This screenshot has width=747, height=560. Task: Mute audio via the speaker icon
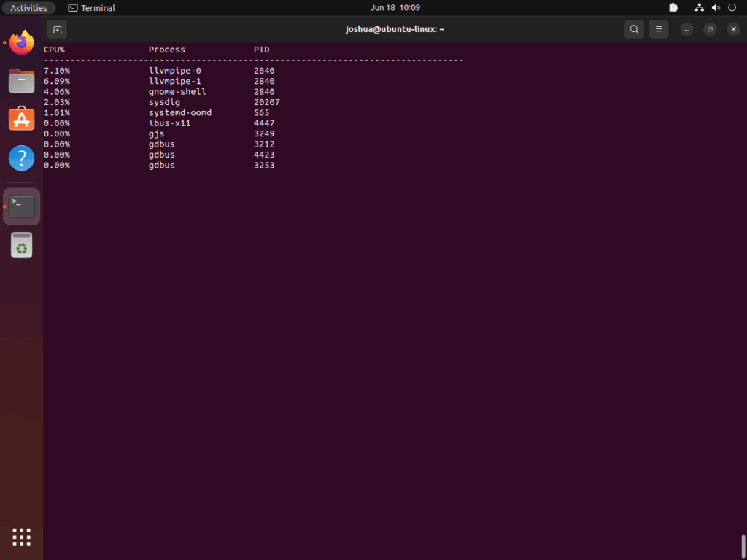tap(716, 7)
